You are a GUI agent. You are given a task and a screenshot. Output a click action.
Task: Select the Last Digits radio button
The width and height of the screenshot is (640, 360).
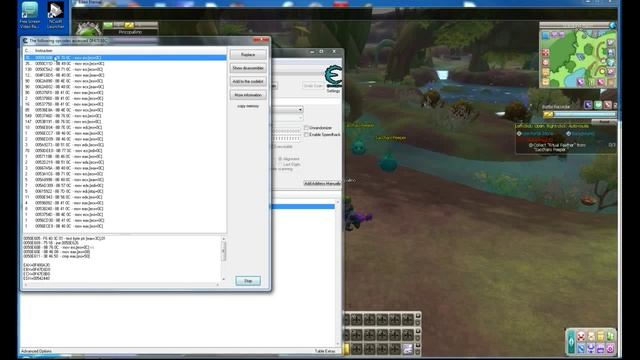tap(280, 164)
